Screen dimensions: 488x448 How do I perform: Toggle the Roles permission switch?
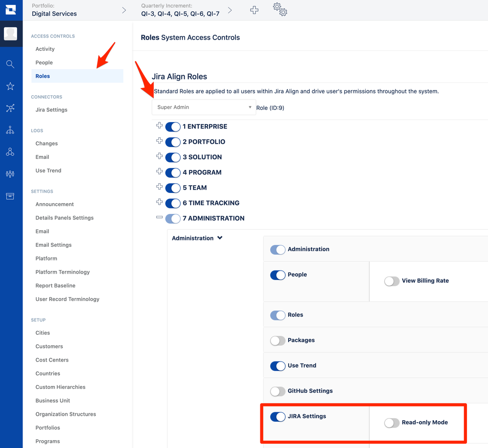[x=278, y=315]
